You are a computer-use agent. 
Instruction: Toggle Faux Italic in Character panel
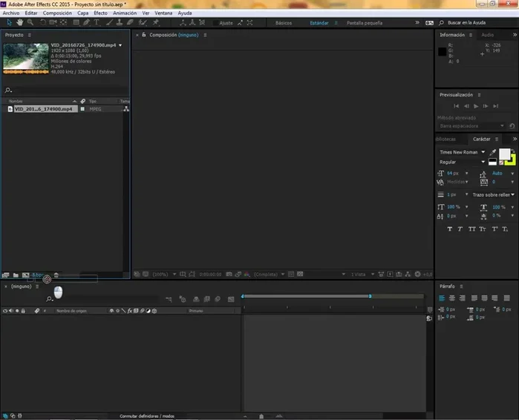460,229
